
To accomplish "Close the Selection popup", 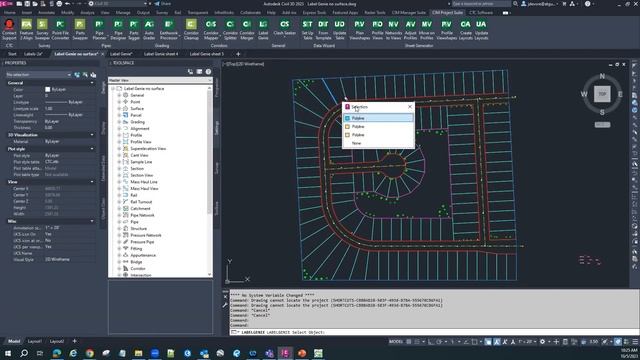I will (410, 107).
